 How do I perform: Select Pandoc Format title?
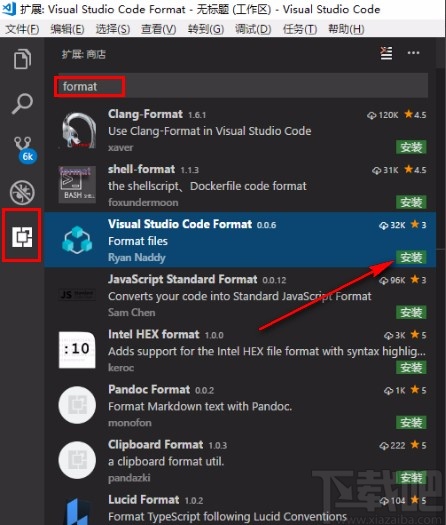(x=149, y=389)
